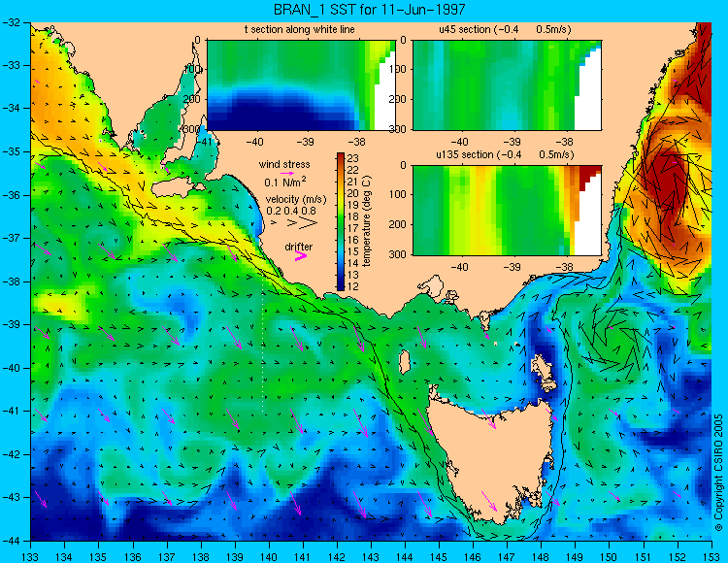This screenshot has height=563, width=728.
Task: Click longitude 136 on the bottom axis
Action: pyautogui.click(x=133, y=556)
